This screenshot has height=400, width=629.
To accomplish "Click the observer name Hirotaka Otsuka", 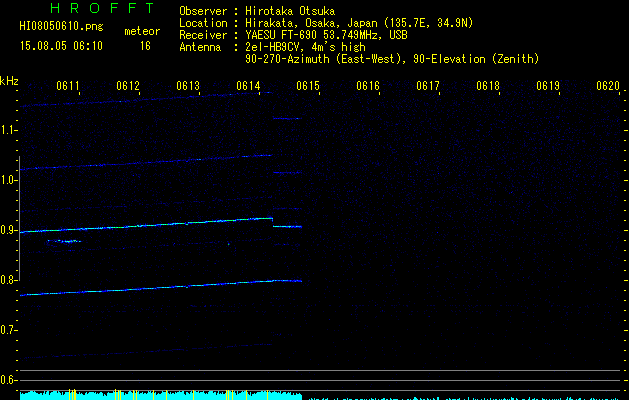I will coord(290,11).
